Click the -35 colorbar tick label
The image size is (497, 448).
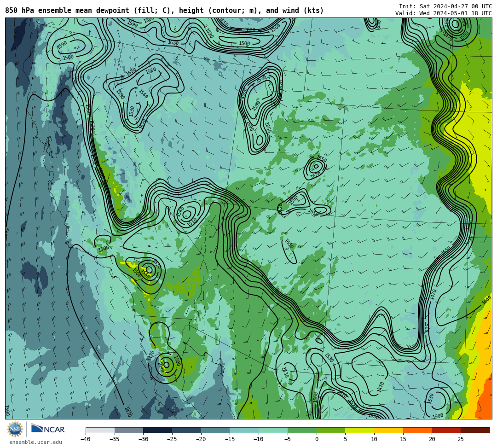click(x=115, y=439)
